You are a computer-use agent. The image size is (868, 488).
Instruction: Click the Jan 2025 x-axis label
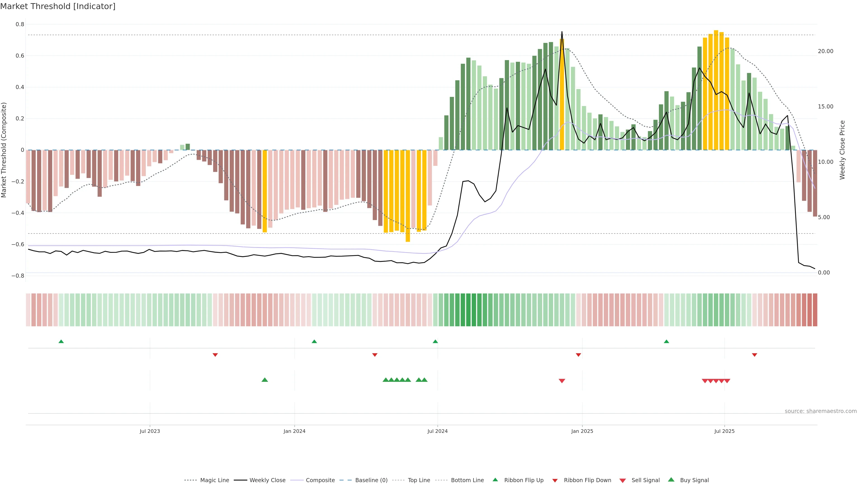click(x=582, y=431)
